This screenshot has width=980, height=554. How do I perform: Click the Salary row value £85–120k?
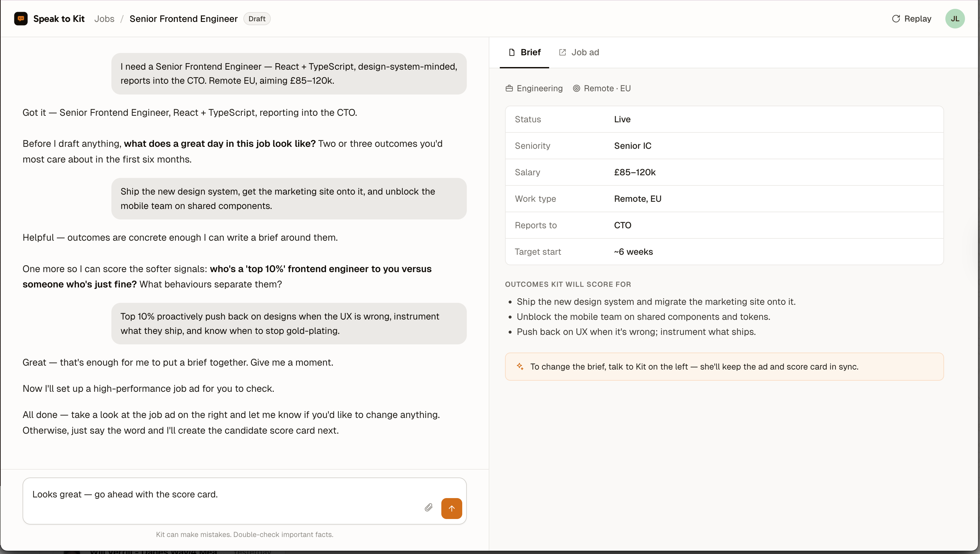pos(635,172)
